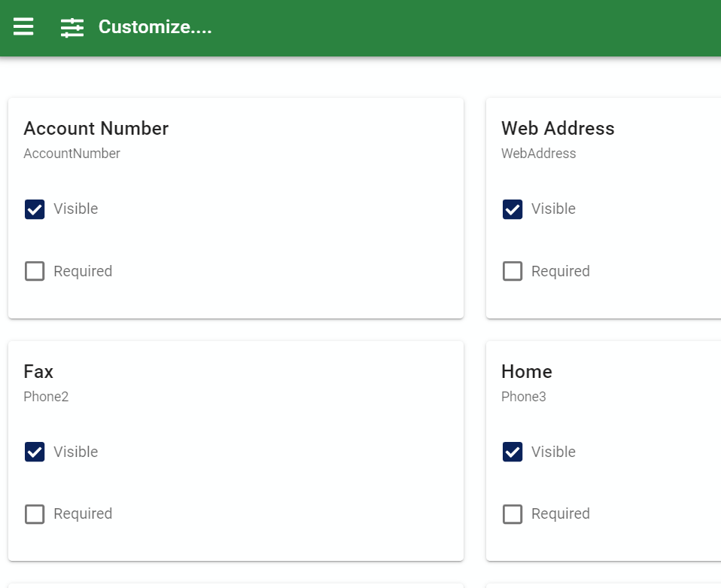The height and width of the screenshot is (588, 721).
Task: Click the Customize.... header title
Action: [155, 27]
